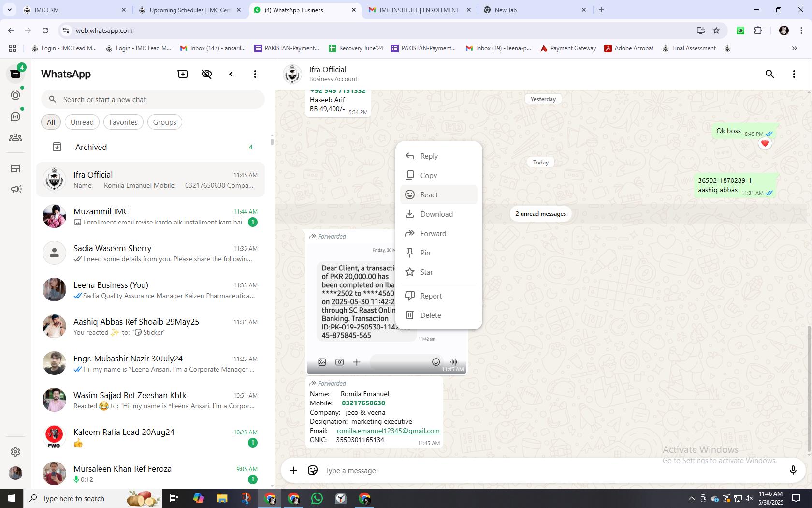Open the Archived chats row
The image size is (812, 508).
[x=151, y=147]
